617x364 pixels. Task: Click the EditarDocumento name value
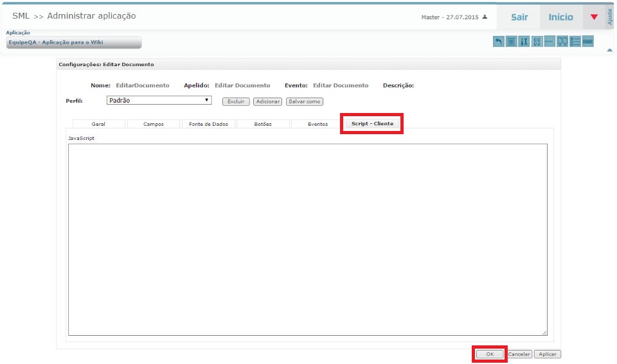[143, 85]
